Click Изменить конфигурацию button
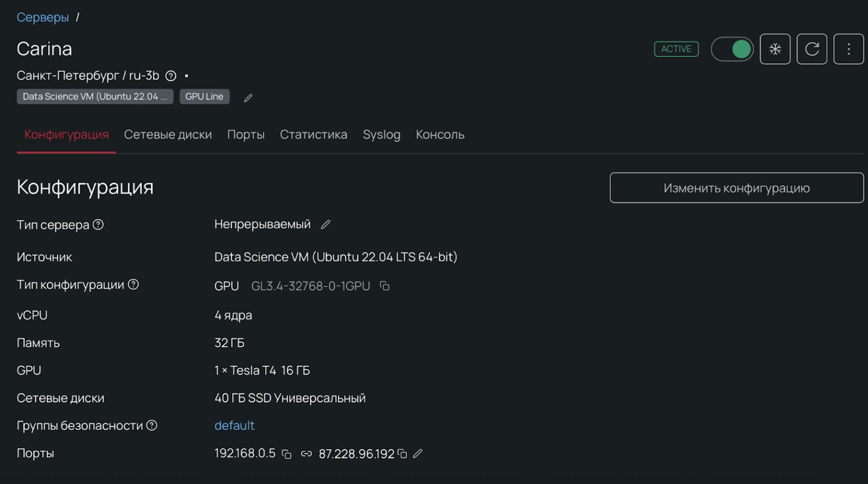 (736, 188)
